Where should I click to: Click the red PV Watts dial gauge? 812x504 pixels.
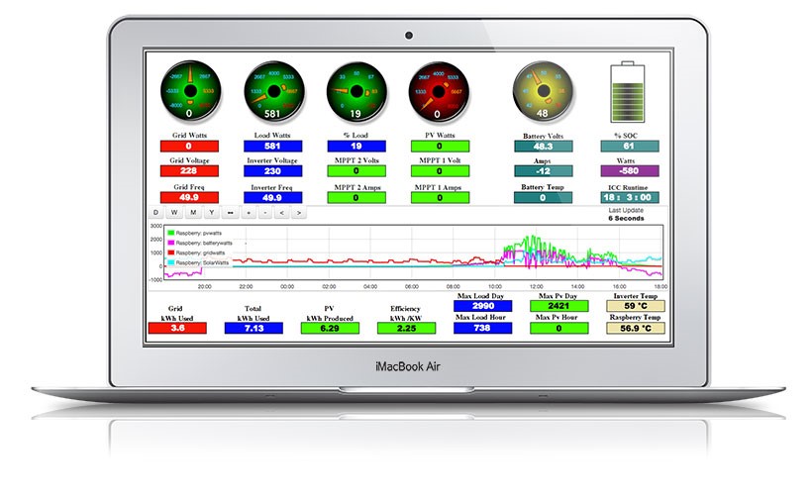tap(439, 92)
